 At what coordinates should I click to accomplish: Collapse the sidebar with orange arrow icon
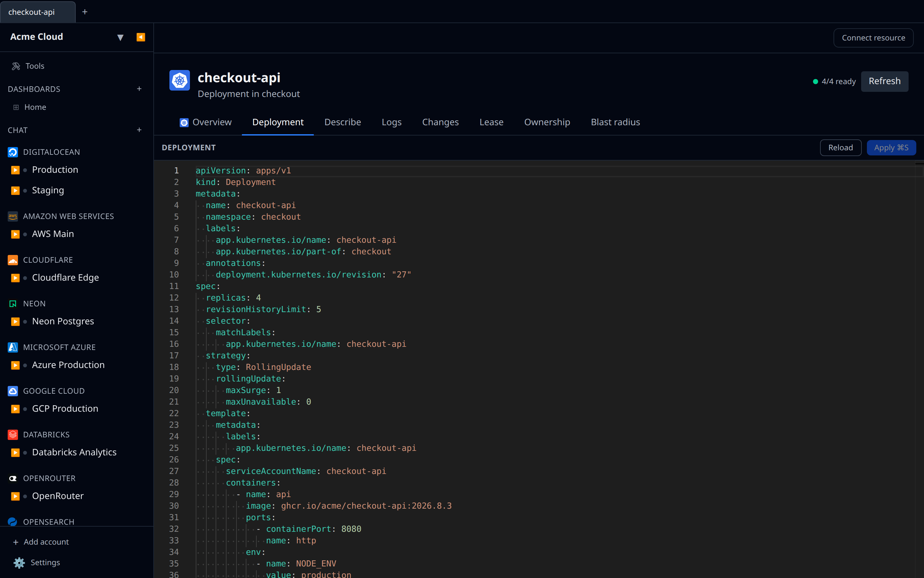tap(141, 37)
